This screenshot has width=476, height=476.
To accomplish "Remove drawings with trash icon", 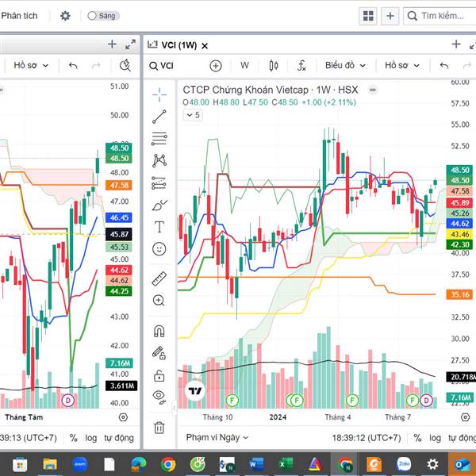I will (x=159, y=428).
